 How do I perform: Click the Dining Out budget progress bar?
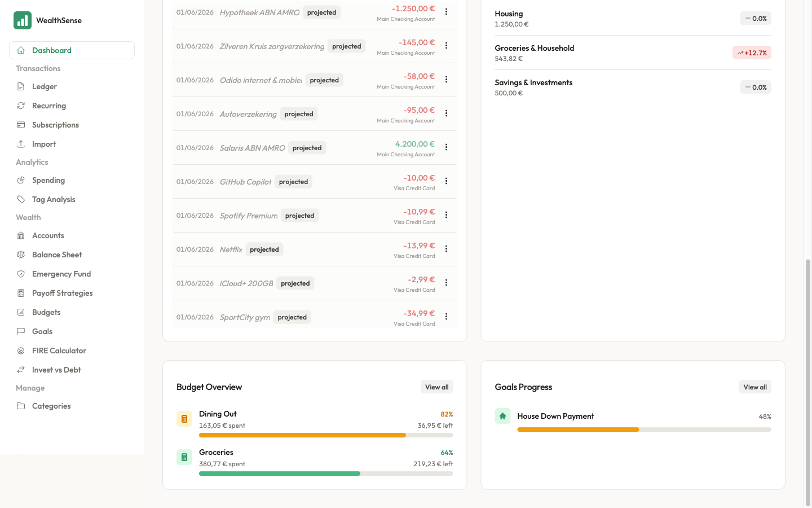(326, 435)
